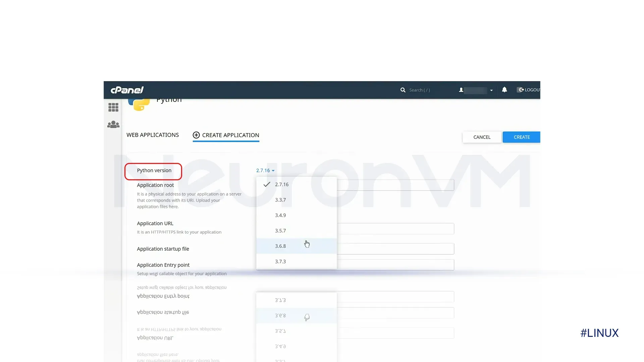Image resolution: width=644 pixels, height=362 pixels.
Task: Click the user account icon in navbar
Action: [461, 90]
